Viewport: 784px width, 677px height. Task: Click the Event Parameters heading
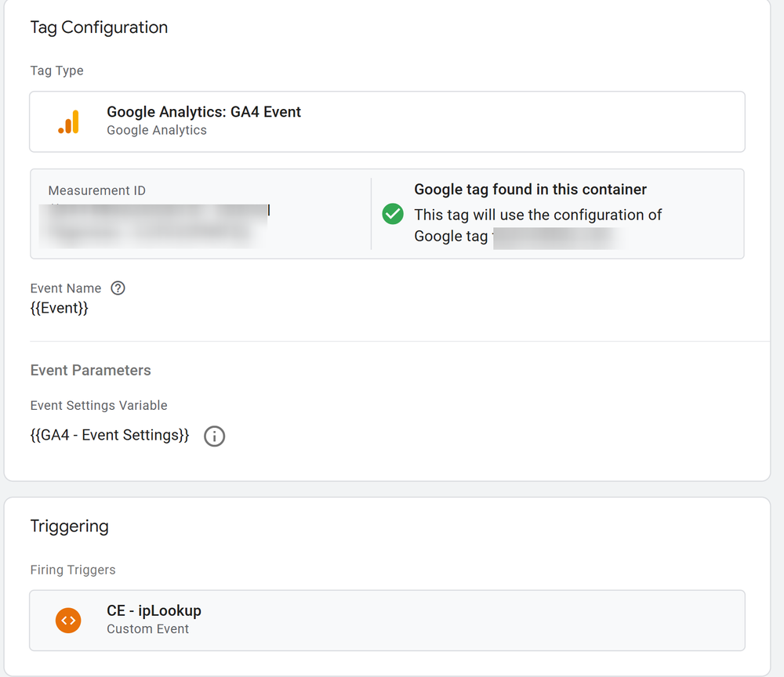point(90,370)
